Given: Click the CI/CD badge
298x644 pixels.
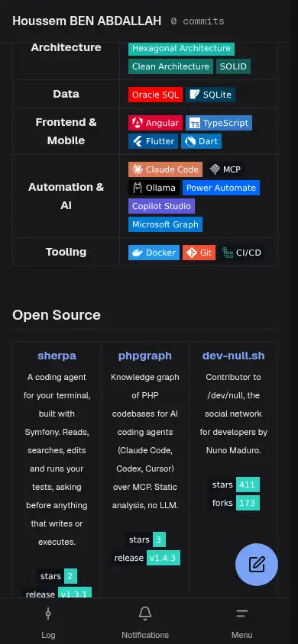Looking at the screenshot, I should tap(241, 253).
